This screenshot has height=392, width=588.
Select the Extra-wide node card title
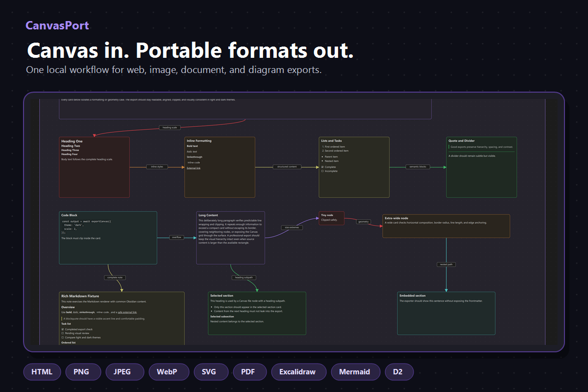point(396,218)
